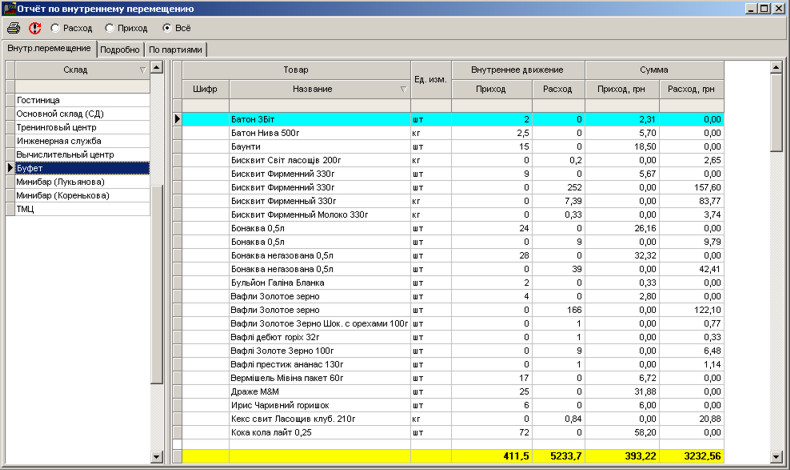Switch to the Подробно tab
The height and width of the screenshot is (470, 790).
[x=120, y=49]
